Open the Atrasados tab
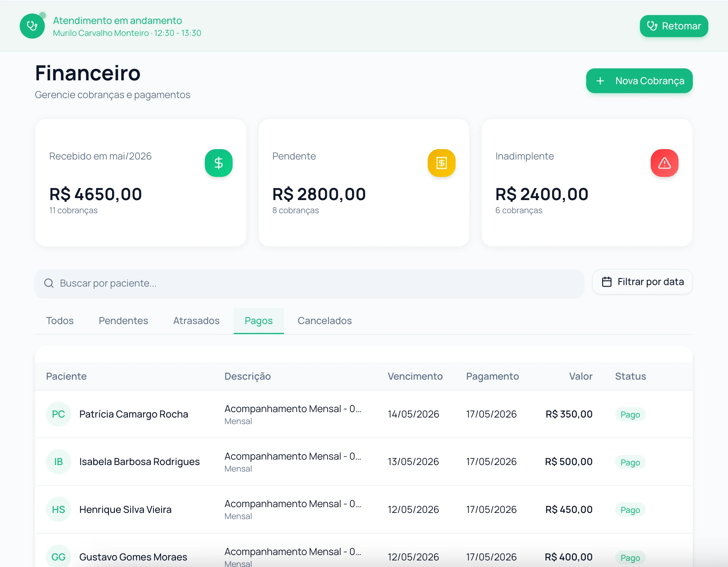 click(196, 321)
